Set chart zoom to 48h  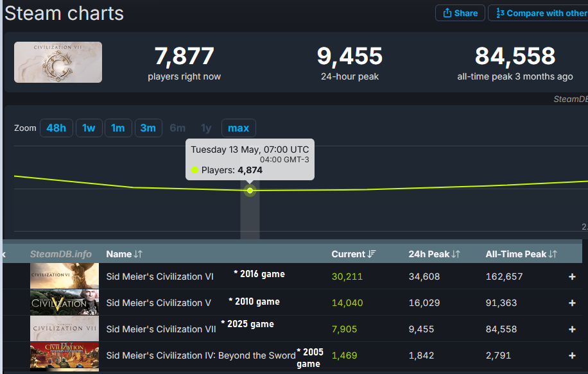tap(56, 128)
